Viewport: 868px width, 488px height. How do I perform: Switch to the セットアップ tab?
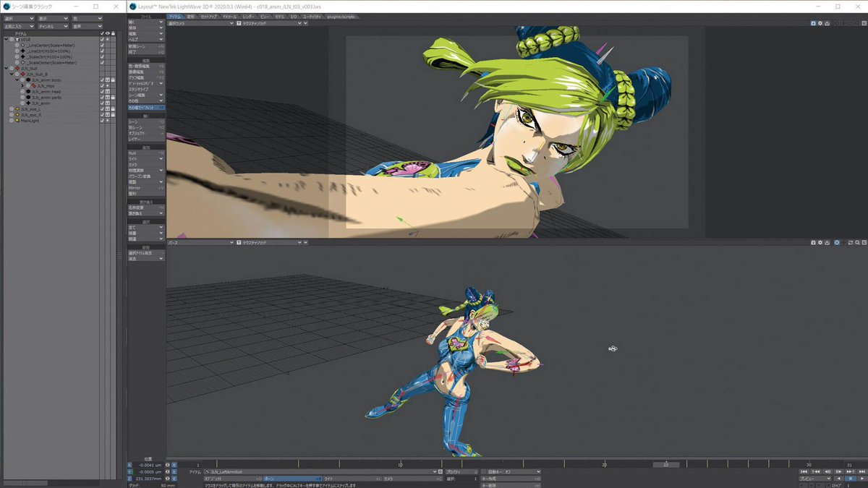pyautogui.click(x=208, y=16)
